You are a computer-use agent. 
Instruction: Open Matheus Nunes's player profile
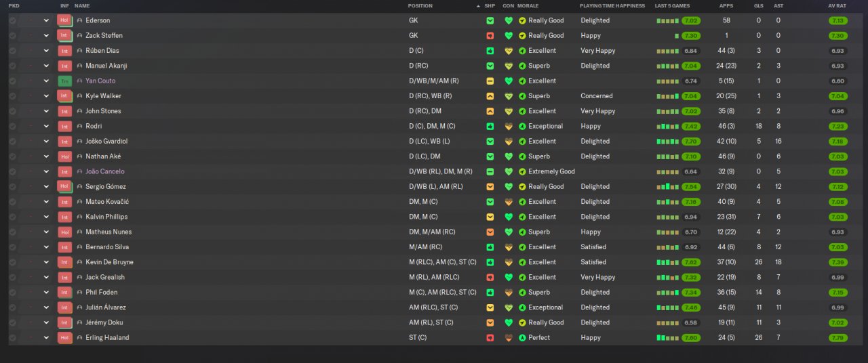(x=108, y=232)
